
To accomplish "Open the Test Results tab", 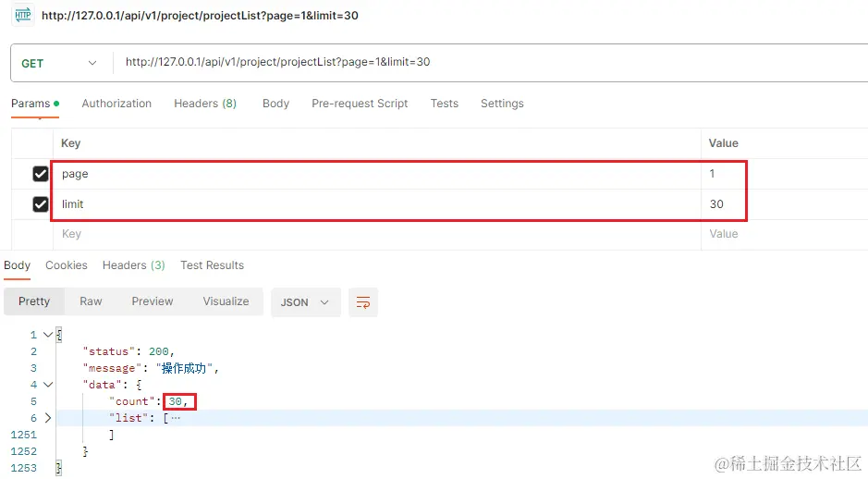I will (x=212, y=265).
